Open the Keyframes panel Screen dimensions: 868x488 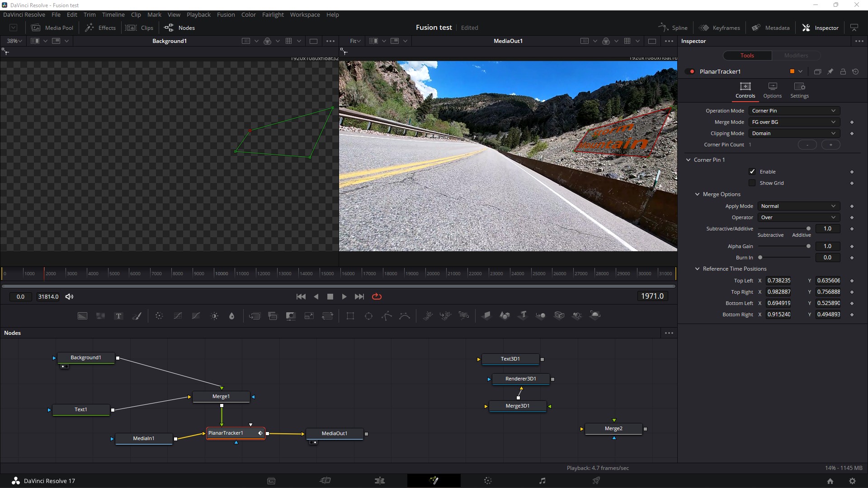[x=719, y=28]
